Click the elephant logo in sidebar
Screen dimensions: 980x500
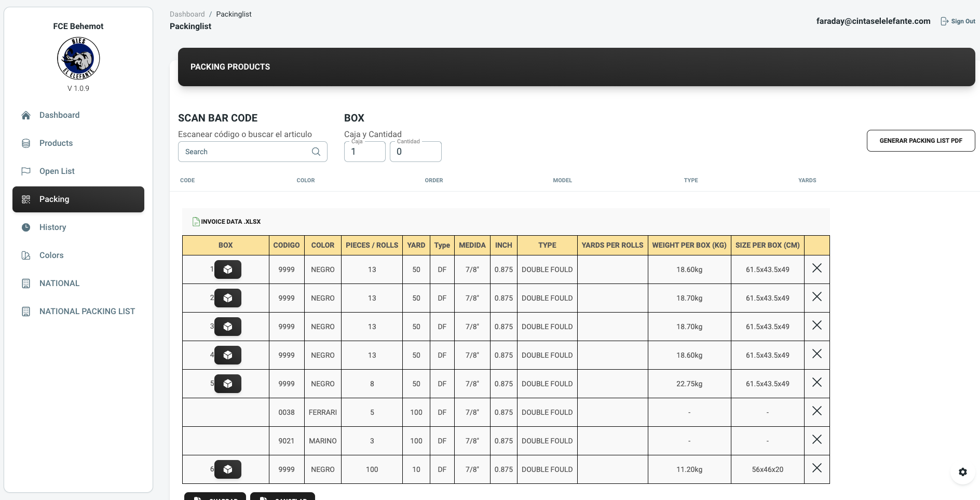(78, 58)
